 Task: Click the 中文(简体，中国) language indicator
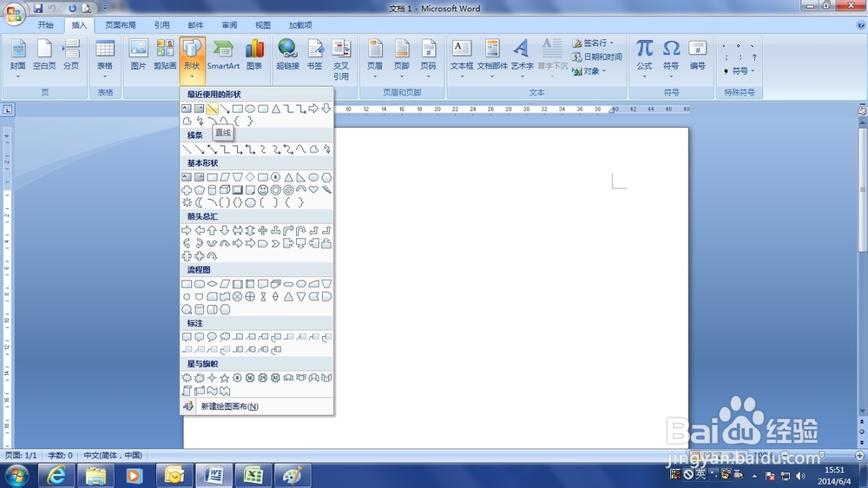coord(113,455)
